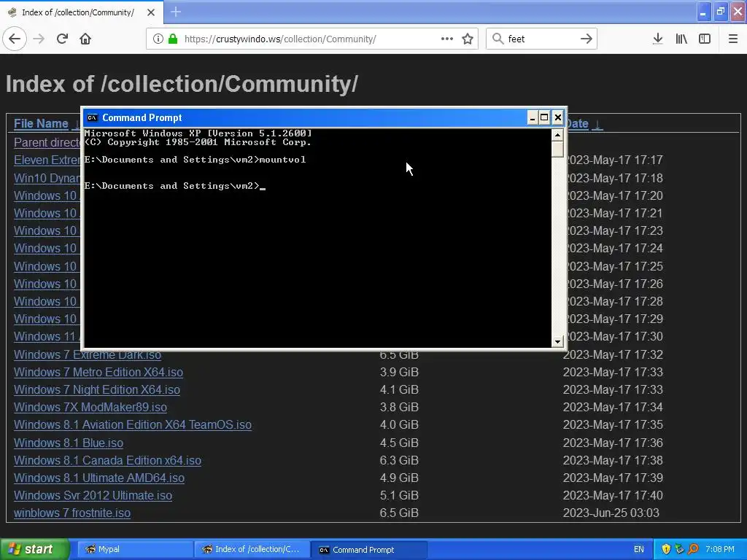The height and width of the screenshot is (560, 747).
Task: Open the Windows Start menu
Action: [34, 550]
